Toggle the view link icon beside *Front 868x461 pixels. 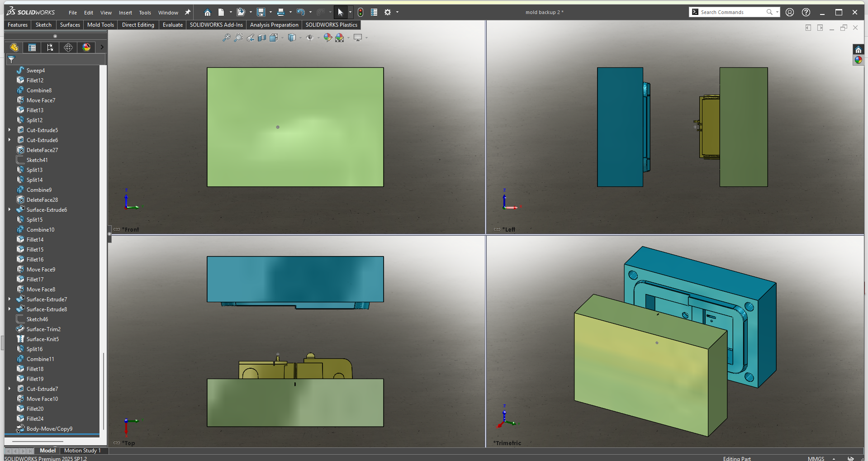tap(117, 229)
